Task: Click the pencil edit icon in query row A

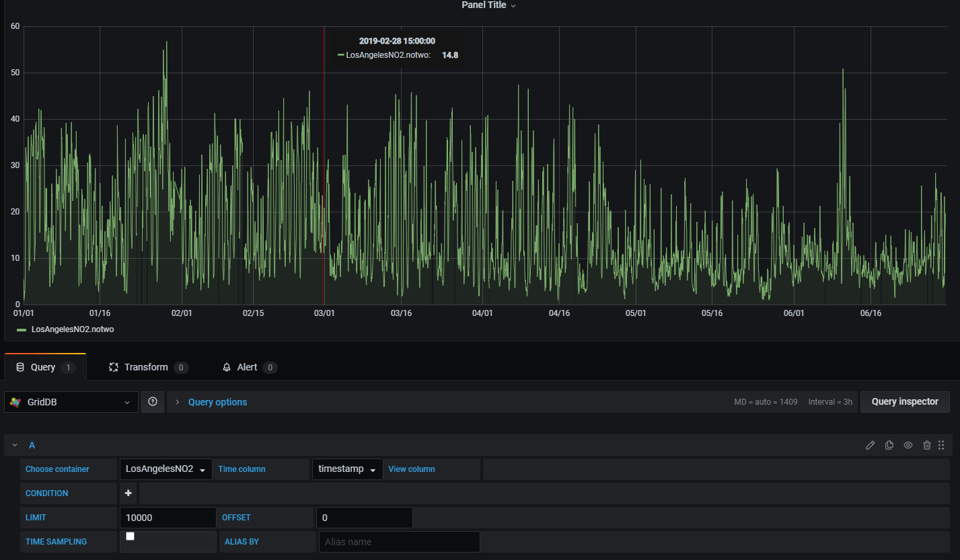Action: click(870, 445)
